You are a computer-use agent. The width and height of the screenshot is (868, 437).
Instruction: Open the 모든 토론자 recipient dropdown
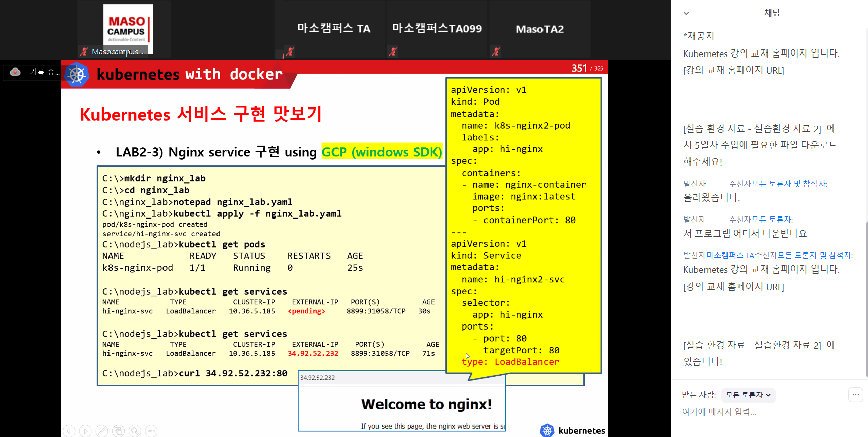coord(748,395)
